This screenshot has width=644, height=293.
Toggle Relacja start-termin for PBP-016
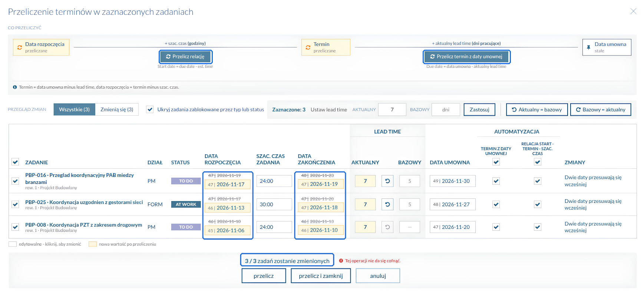[538, 181]
